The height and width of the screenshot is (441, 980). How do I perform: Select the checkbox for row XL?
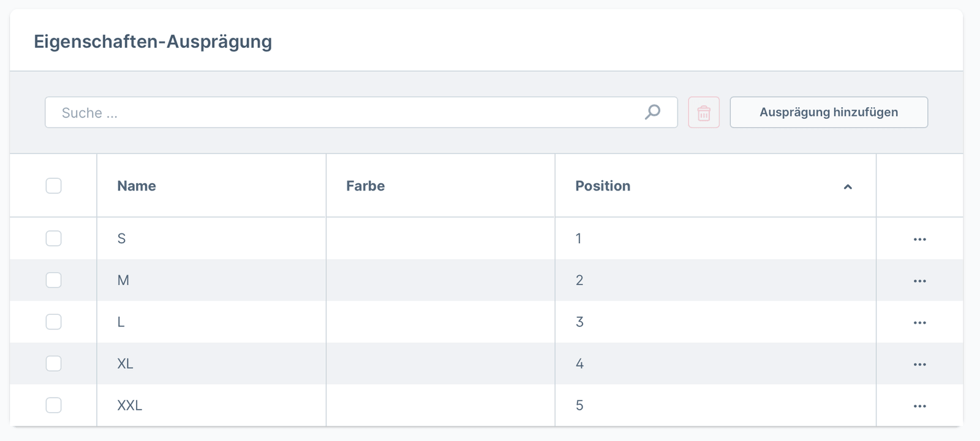pyautogui.click(x=54, y=363)
